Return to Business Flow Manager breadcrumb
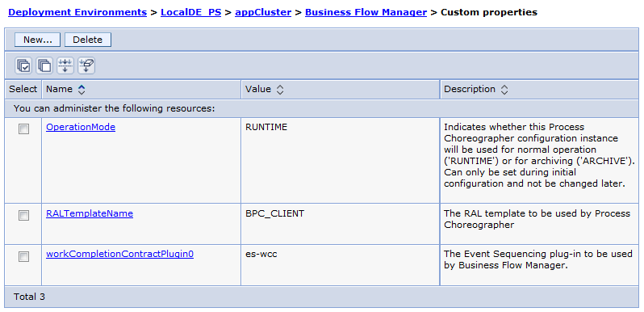 [366, 12]
